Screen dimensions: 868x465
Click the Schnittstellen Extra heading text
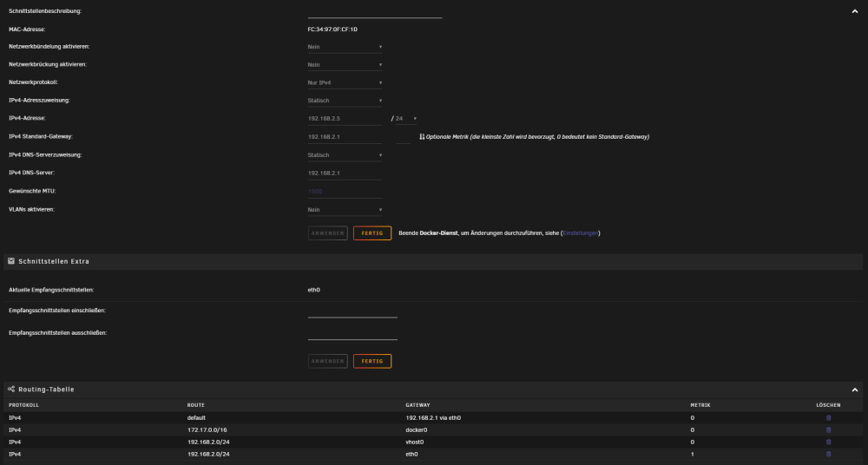click(54, 261)
